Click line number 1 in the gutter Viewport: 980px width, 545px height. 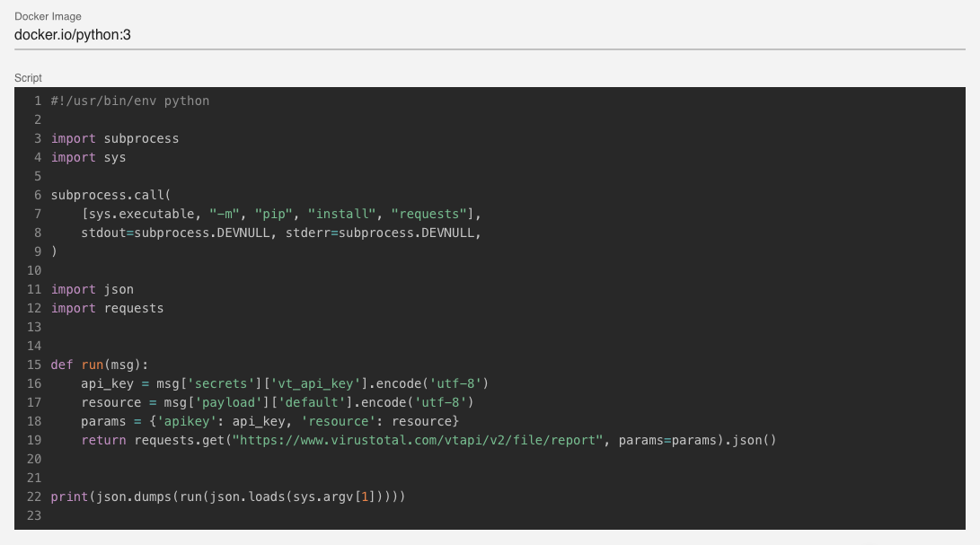39,101
